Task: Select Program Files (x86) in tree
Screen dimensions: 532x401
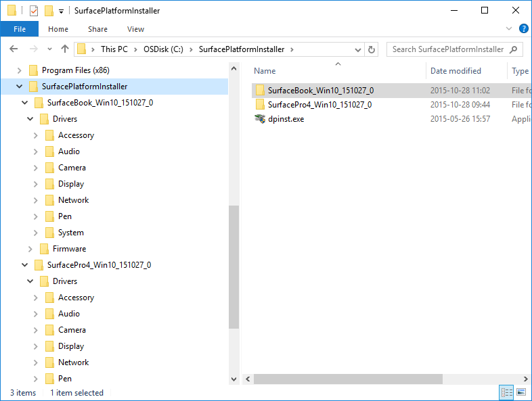Action: [x=75, y=70]
